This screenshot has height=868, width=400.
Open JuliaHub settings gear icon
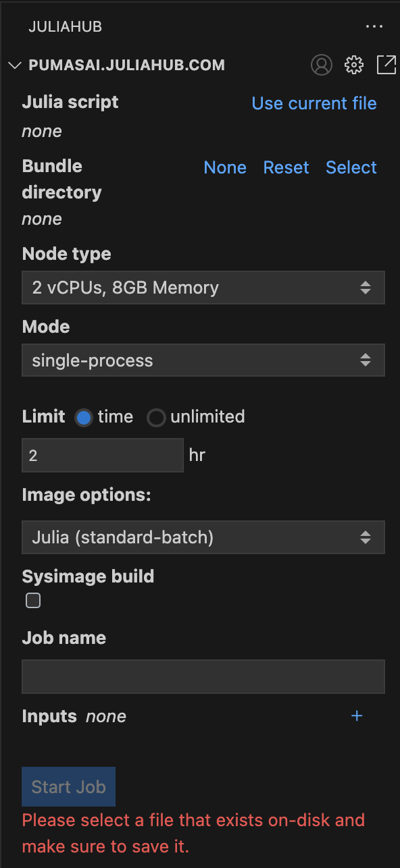pos(354,65)
